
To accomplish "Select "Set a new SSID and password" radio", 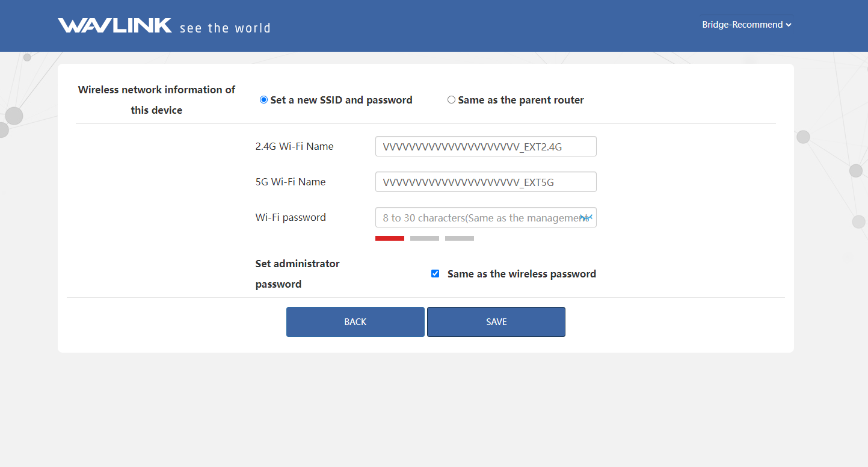I will [263, 100].
